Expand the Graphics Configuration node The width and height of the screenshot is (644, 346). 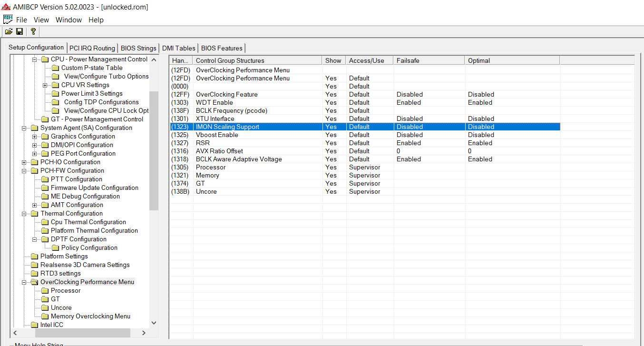pyautogui.click(x=34, y=136)
